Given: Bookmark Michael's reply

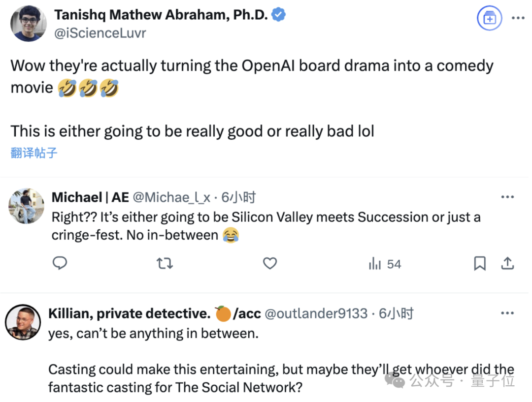Looking at the screenshot, I should (479, 264).
